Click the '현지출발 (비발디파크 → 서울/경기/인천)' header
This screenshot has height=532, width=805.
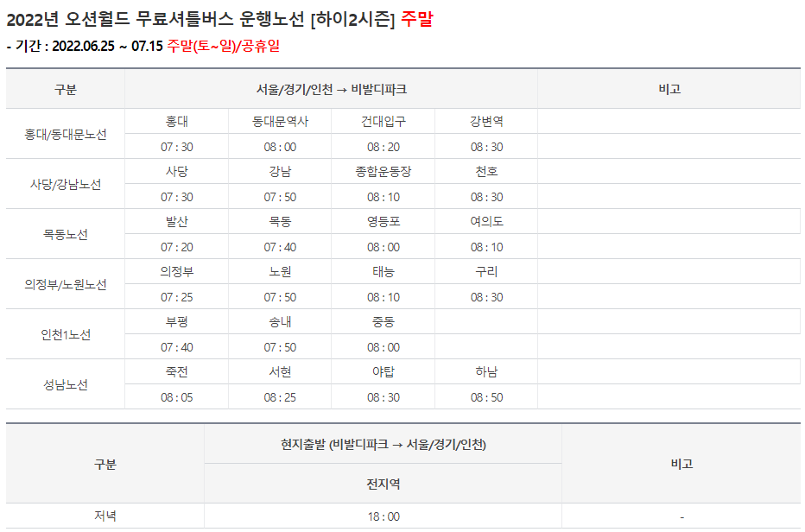pos(383,444)
